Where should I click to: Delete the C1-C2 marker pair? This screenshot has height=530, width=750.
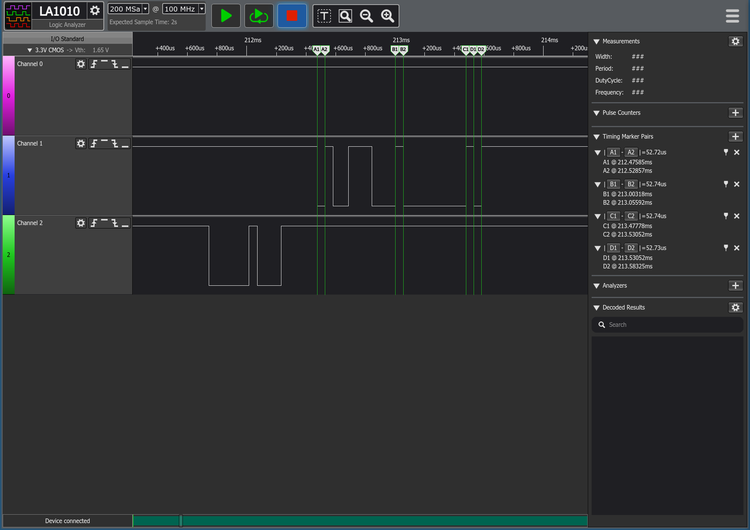tap(737, 216)
